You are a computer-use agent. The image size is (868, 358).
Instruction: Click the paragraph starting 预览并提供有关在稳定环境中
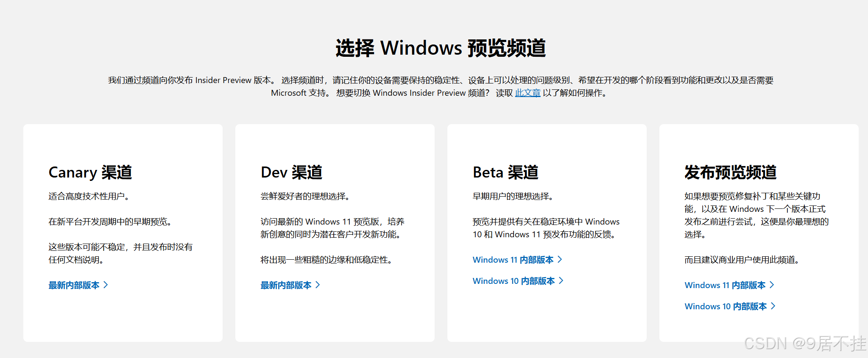546,228
